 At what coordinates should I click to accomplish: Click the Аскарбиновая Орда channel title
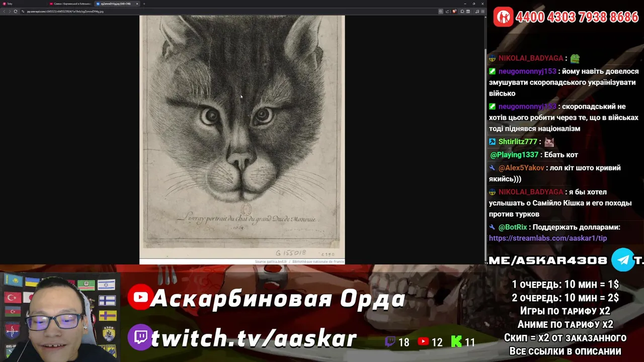pos(277,299)
